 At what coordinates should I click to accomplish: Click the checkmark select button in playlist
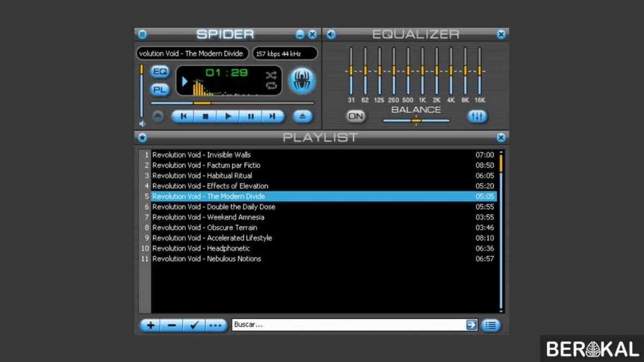point(194,325)
